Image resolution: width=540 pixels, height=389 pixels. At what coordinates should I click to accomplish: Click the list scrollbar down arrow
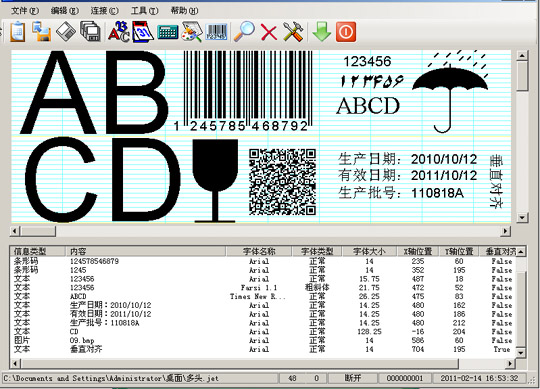click(521, 353)
